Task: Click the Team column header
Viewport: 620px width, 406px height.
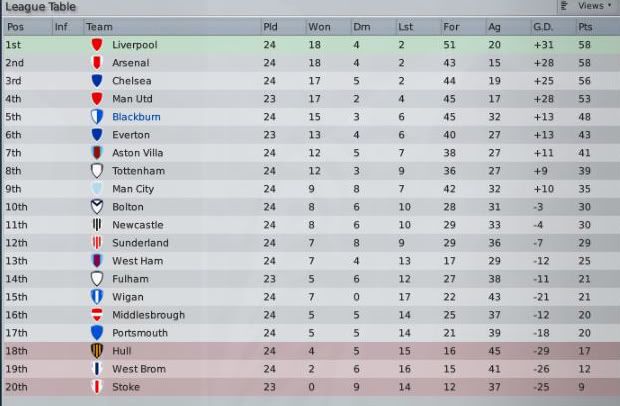Action: (100, 26)
